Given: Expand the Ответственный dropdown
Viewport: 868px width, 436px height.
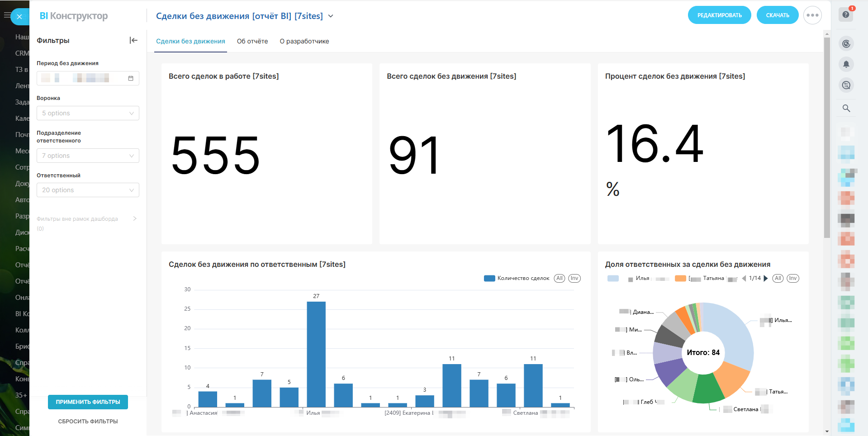Looking at the screenshot, I should (88, 190).
